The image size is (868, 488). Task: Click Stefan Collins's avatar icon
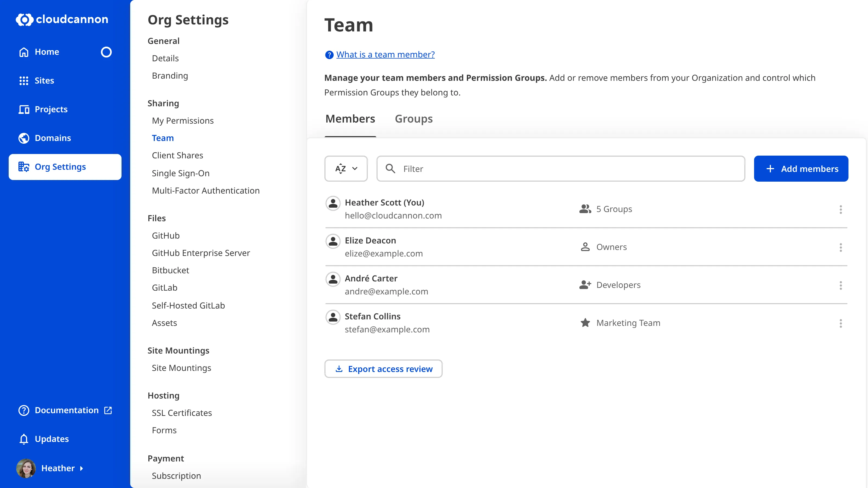(x=333, y=317)
